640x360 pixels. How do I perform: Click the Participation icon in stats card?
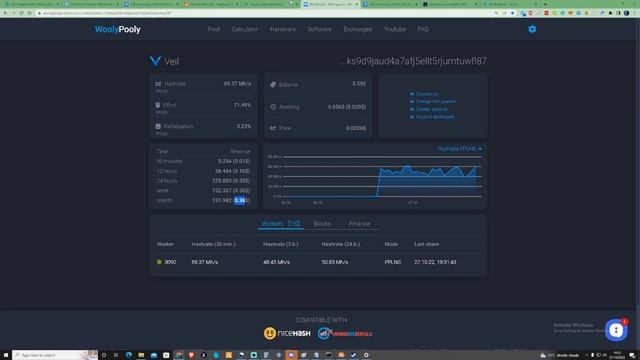(158, 127)
